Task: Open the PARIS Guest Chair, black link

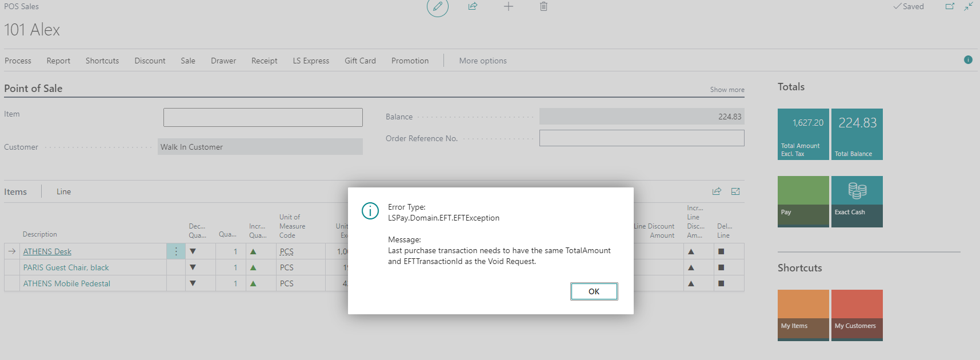Action: (x=66, y=267)
